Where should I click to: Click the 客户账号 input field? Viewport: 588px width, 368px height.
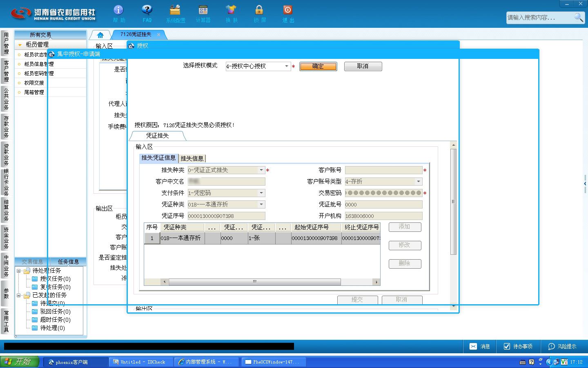(x=383, y=170)
